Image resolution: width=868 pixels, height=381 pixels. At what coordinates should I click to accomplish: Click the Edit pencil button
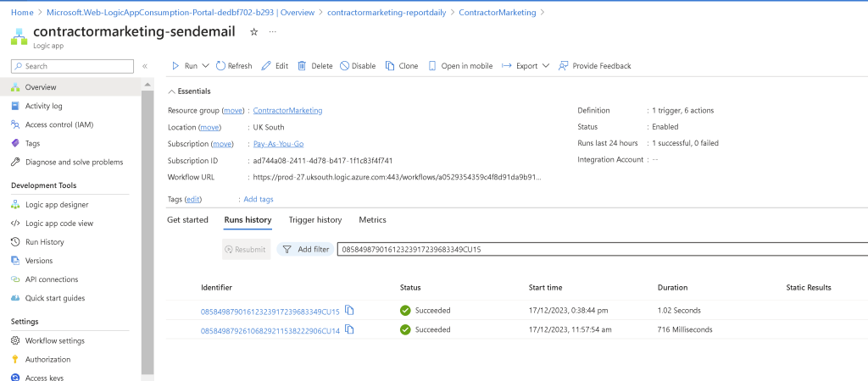coord(275,66)
